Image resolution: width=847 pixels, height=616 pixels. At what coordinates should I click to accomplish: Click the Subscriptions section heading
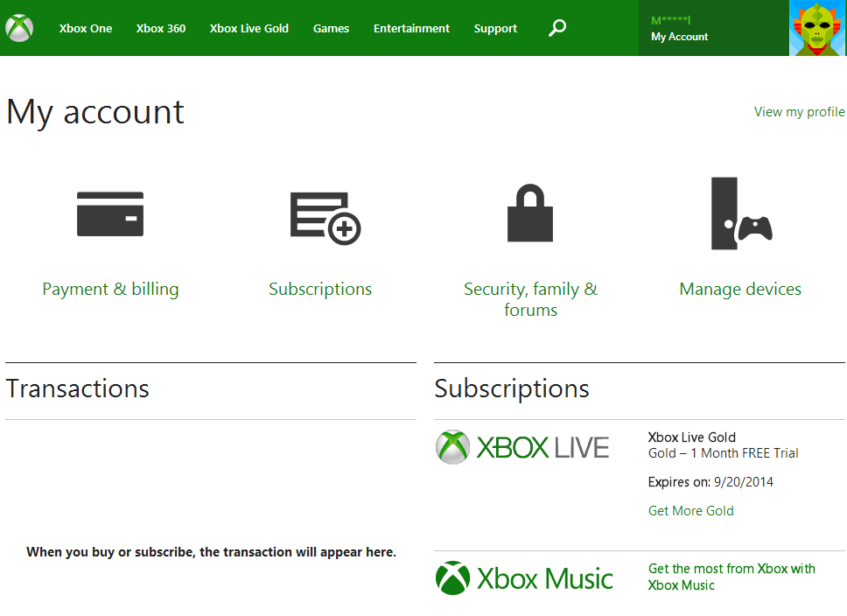512,388
